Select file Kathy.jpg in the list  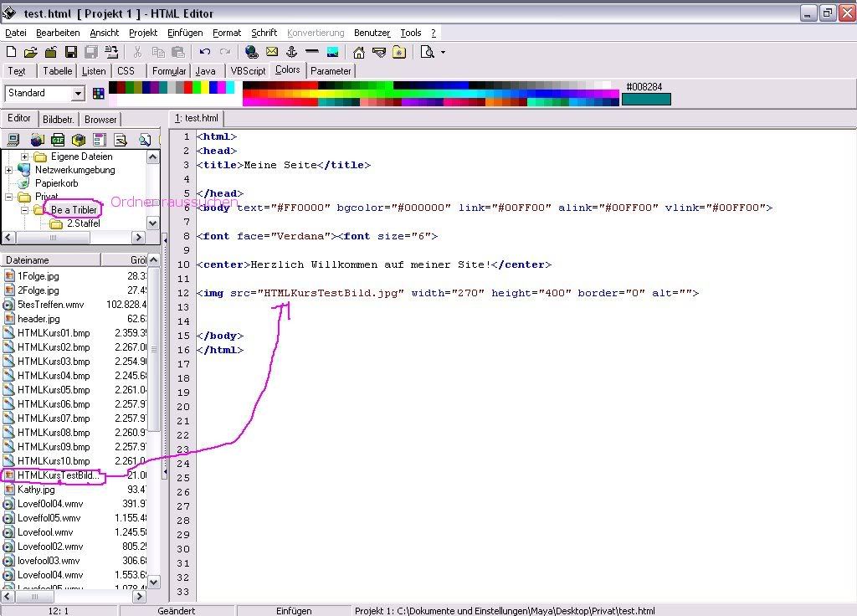[x=36, y=489]
